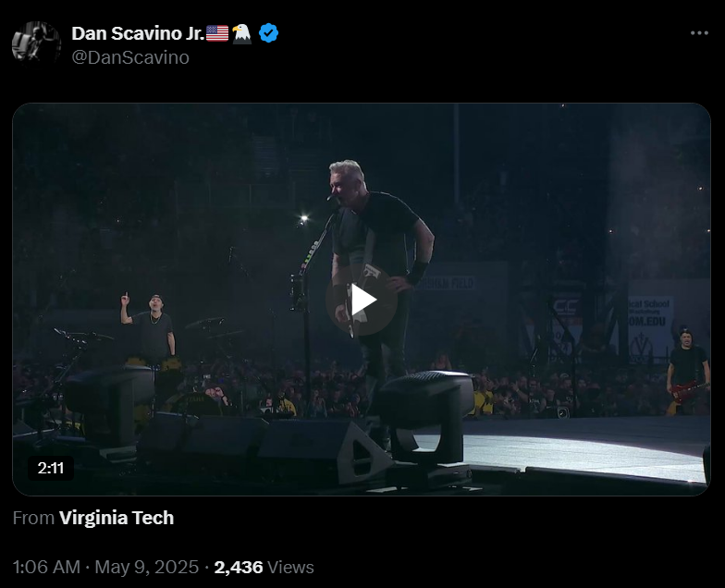Click the "From" label under the video
Viewport: 725px width, 588px height.
[33, 518]
